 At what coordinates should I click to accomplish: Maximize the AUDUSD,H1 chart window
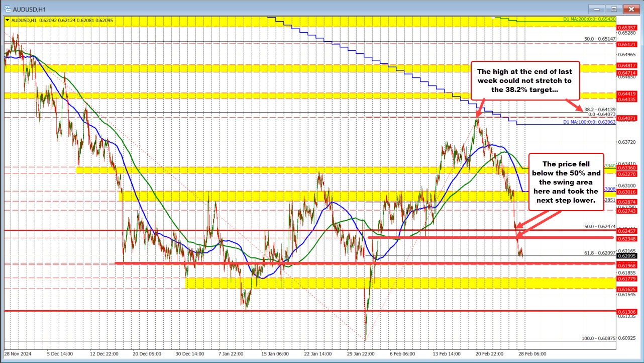(x=615, y=9)
